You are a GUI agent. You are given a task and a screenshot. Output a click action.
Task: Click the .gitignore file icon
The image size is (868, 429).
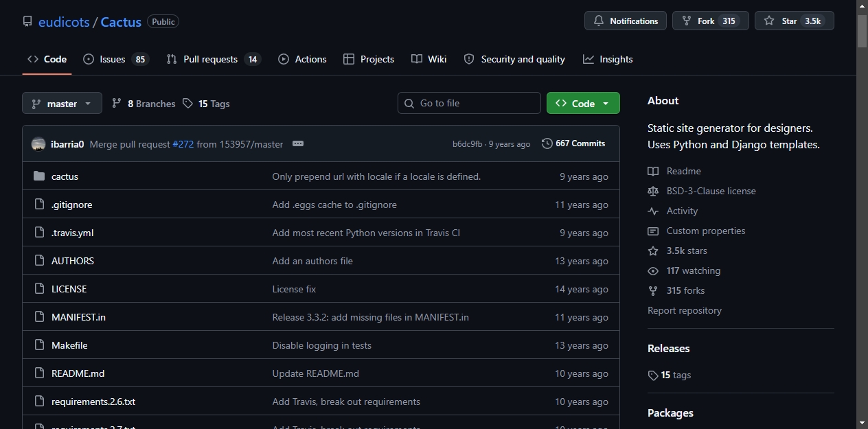[39, 205]
